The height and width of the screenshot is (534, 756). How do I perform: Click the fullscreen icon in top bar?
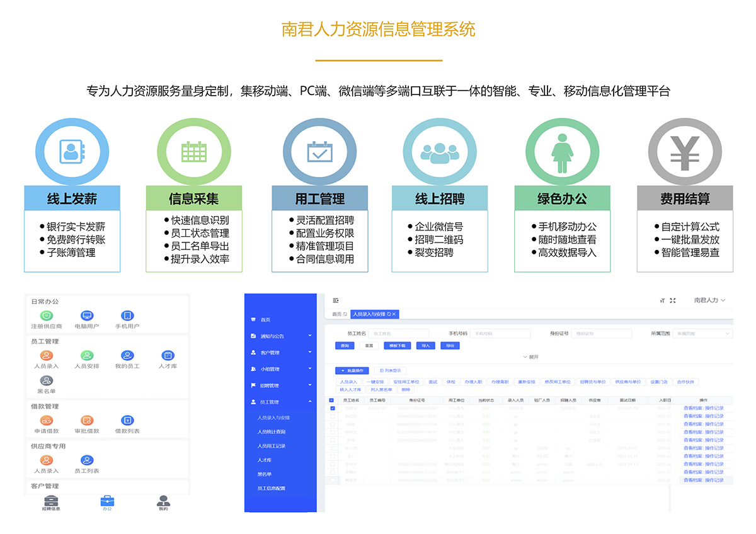[672, 301]
